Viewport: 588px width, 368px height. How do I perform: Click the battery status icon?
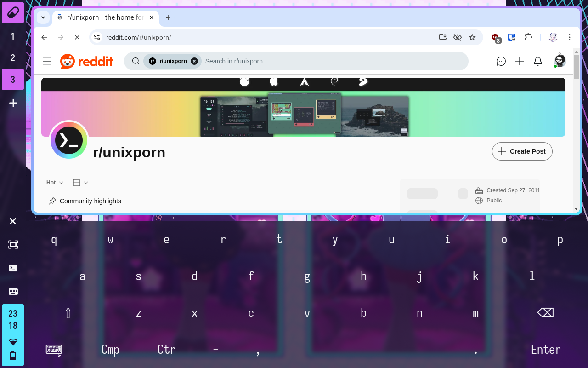(x=13, y=356)
